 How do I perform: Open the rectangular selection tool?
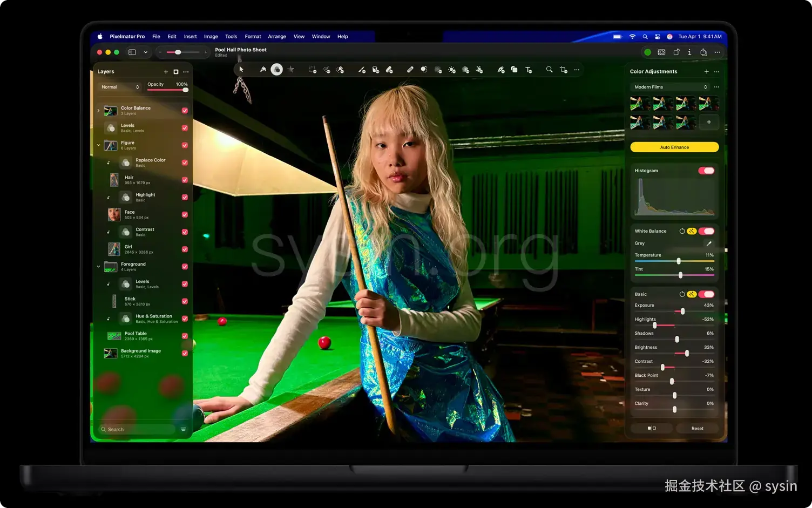[x=312, y=70]
